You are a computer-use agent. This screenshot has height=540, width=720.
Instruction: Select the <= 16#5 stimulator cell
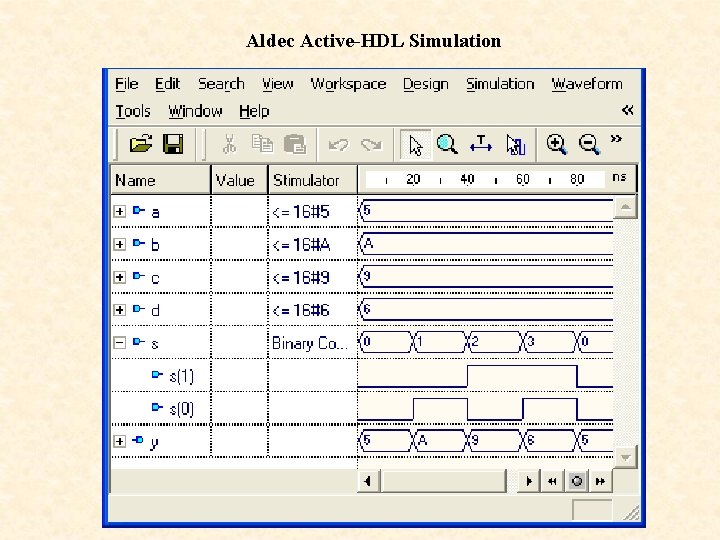point(313,211)
